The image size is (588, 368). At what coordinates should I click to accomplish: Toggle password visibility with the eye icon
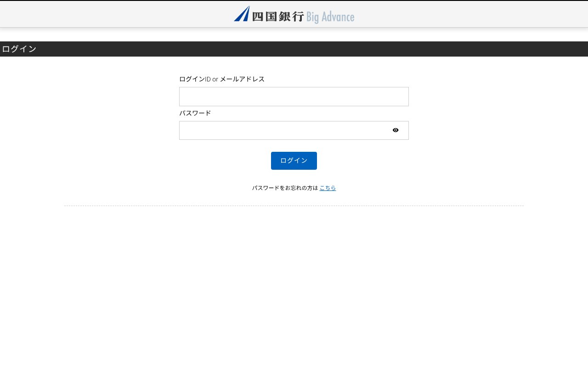[x=396, y=130]
